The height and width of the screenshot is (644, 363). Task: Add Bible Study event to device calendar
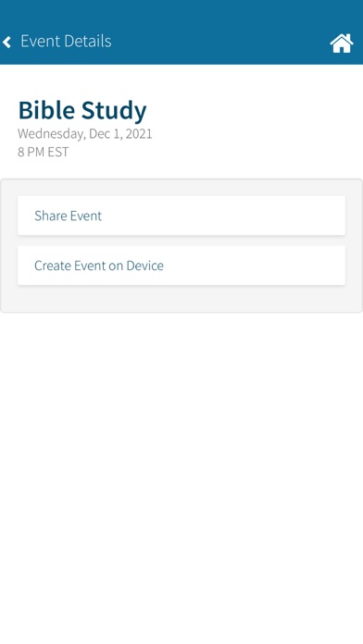pos(181,266)
